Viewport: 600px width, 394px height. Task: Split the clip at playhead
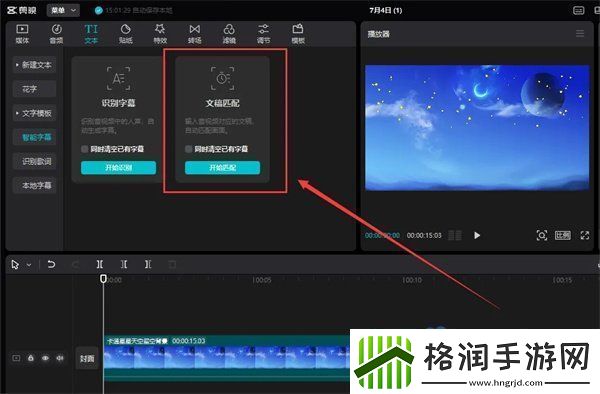click(x=100, y=264)
